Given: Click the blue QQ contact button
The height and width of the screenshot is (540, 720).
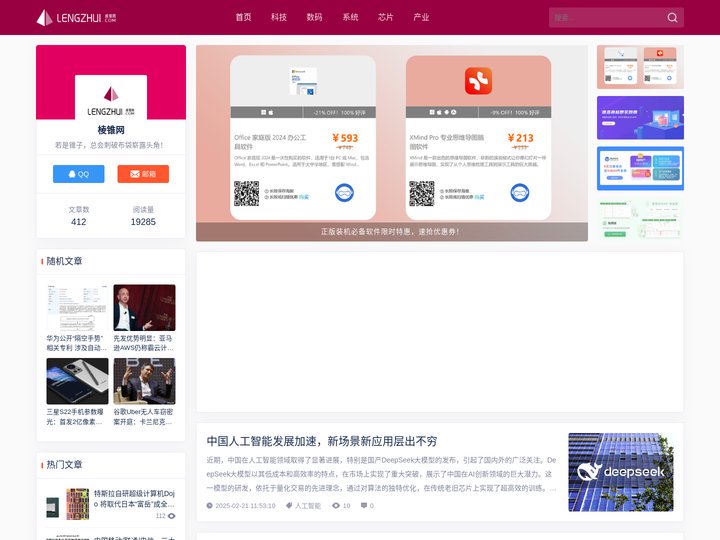Looking at the screenshot, I should click(x=79, y=174).
